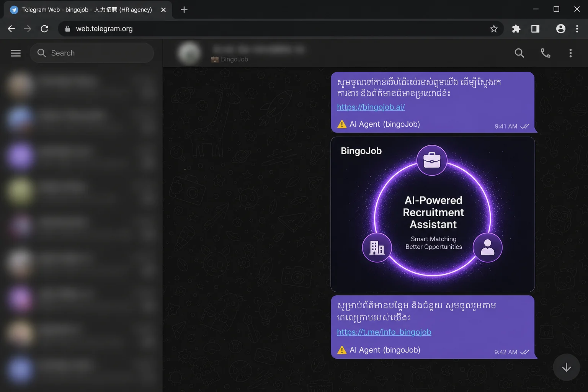Search within this chat using magnifier icon

coord(519,53)
